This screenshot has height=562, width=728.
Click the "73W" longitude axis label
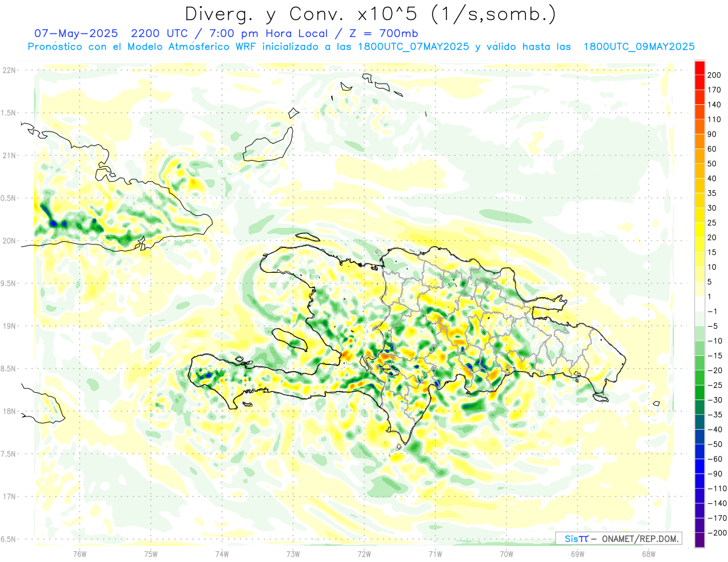coord(293,554)
